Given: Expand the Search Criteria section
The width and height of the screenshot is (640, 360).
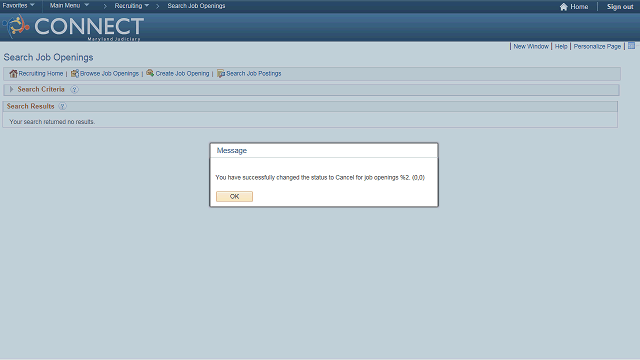Looking at the screenshot, I should click(11, 89).
